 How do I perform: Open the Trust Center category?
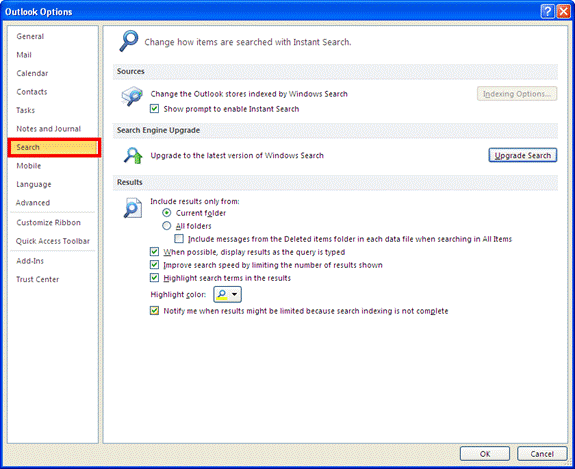pyautogui.click(x=37, y=279)
